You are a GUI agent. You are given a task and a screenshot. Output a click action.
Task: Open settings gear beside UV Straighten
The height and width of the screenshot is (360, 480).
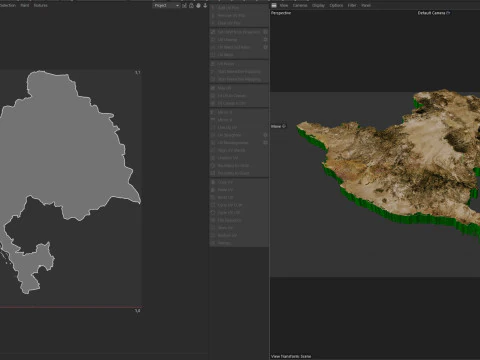(265, 135)
